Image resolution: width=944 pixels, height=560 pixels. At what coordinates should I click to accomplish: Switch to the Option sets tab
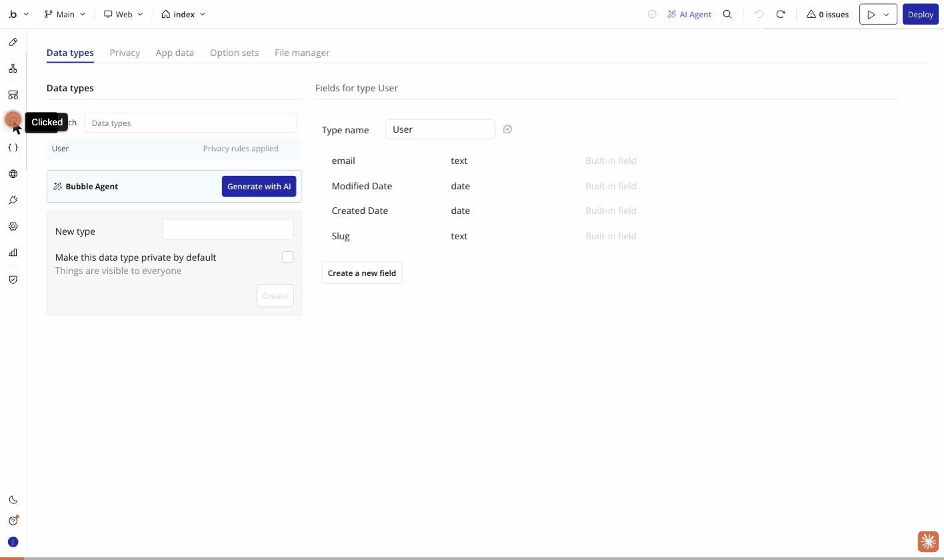(x=234, y=53)
